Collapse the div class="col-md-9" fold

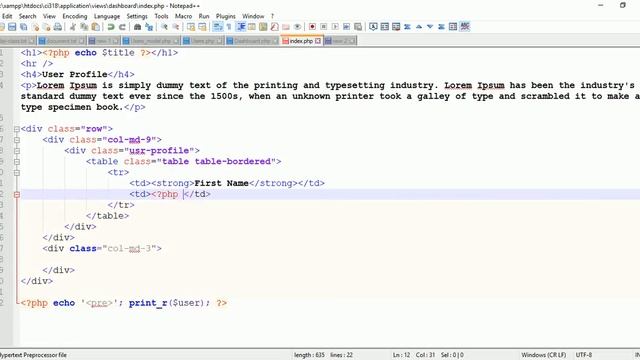[x=17, y=140]
